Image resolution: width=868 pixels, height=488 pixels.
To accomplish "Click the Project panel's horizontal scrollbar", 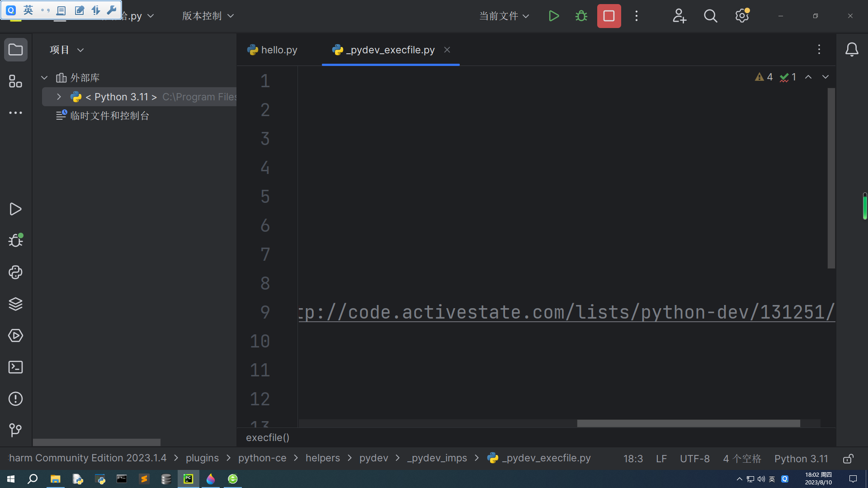I will [x=97, y=442].
